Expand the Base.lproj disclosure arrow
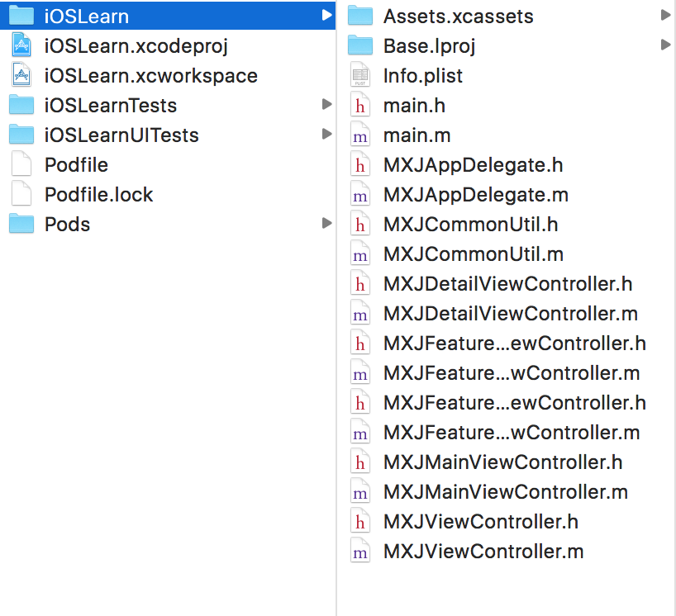 (x=665, y=45)
